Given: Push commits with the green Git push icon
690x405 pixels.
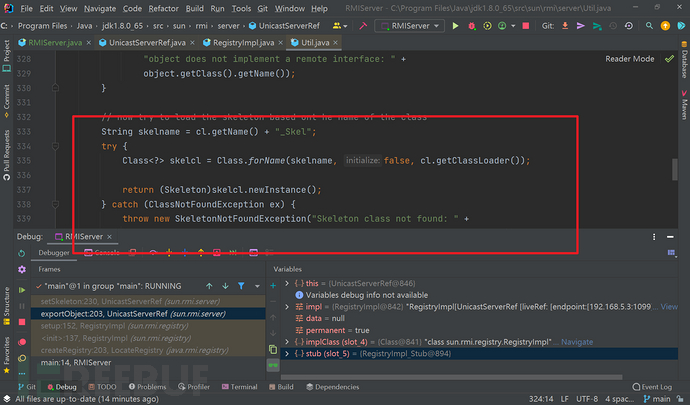Looking at the screenshot, I should coord(597,26).
